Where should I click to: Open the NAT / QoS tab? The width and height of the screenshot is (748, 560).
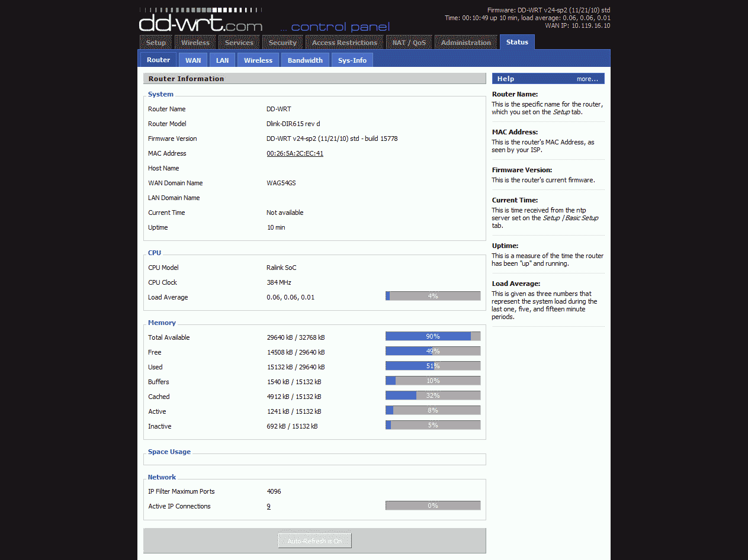point(409,43)
